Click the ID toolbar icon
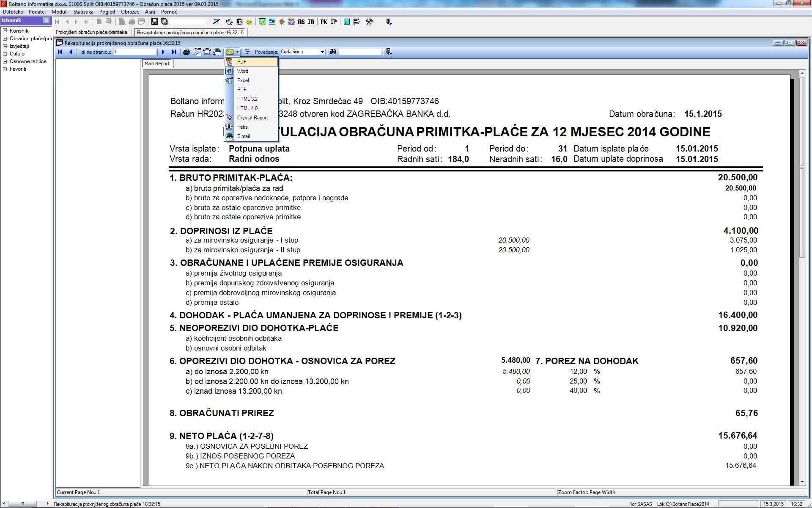This screenshot has width=812, height=508. (311, 22)
